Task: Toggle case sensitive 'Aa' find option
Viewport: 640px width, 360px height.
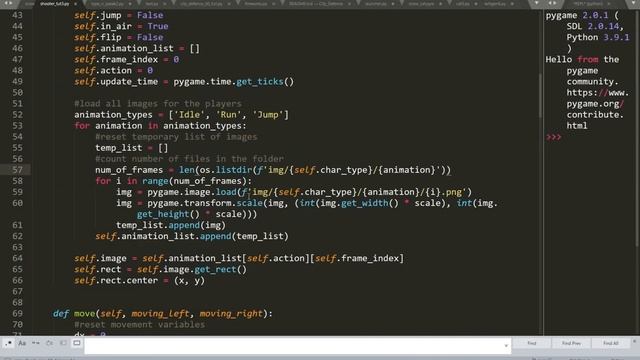Action: pyautogui.click(x=22, y=343)
